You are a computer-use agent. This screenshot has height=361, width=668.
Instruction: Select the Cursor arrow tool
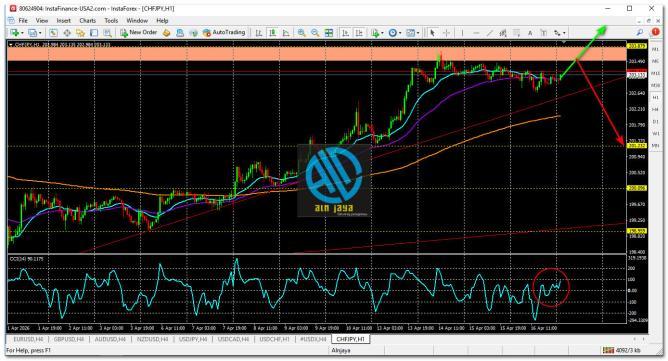[432, 33]
